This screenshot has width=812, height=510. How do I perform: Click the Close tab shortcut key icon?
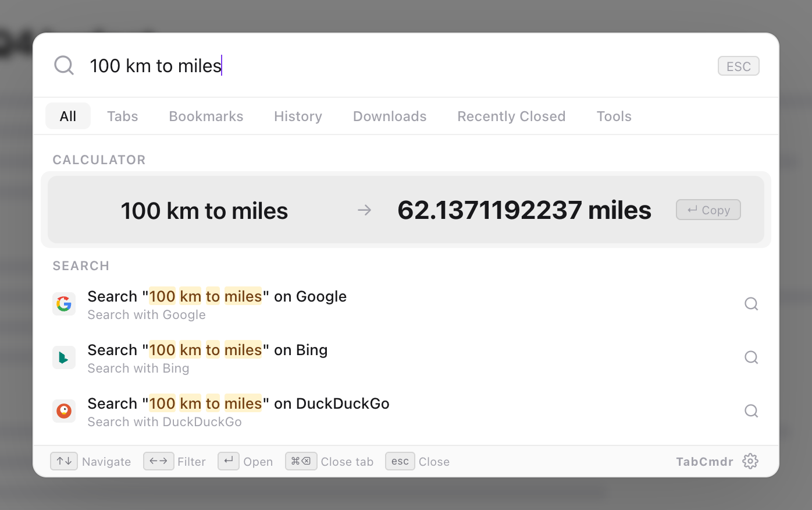point(301,461)
